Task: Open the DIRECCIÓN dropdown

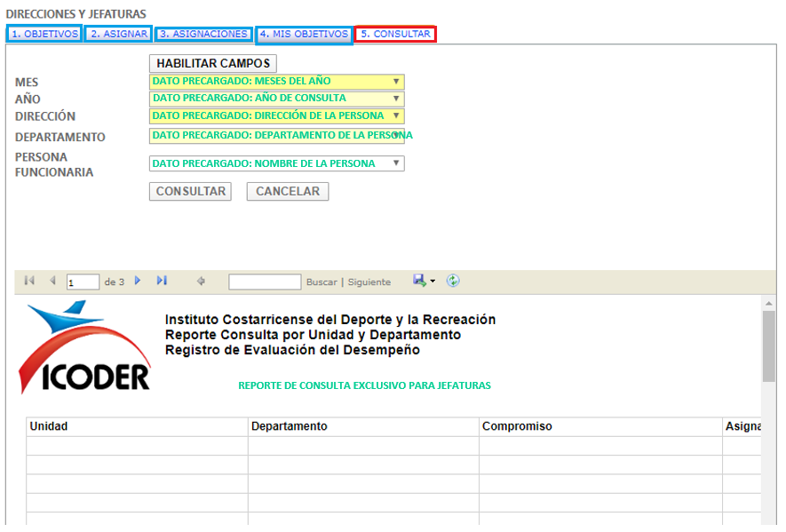Action: pyautogui.click(x=277, y=115)
